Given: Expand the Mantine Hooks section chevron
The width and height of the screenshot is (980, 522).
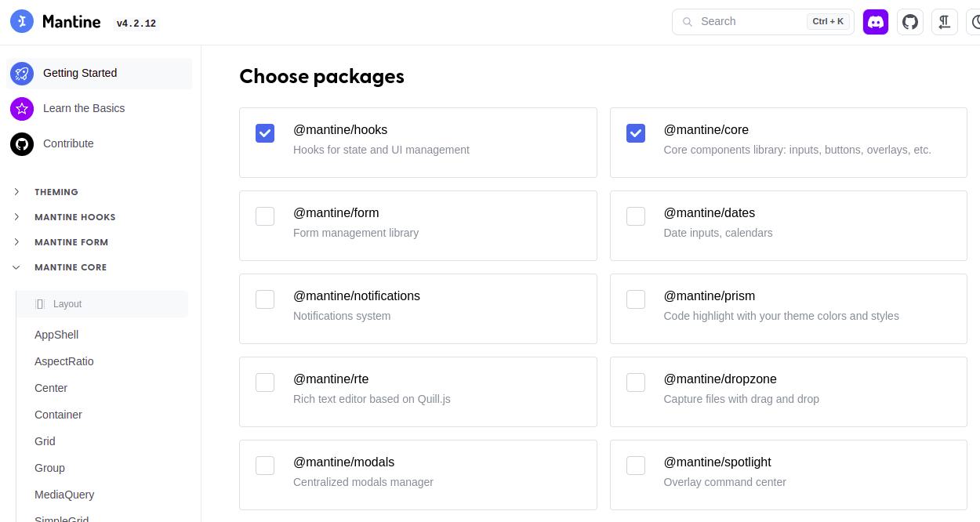Looking at the screenshot, I should point(16,217).
